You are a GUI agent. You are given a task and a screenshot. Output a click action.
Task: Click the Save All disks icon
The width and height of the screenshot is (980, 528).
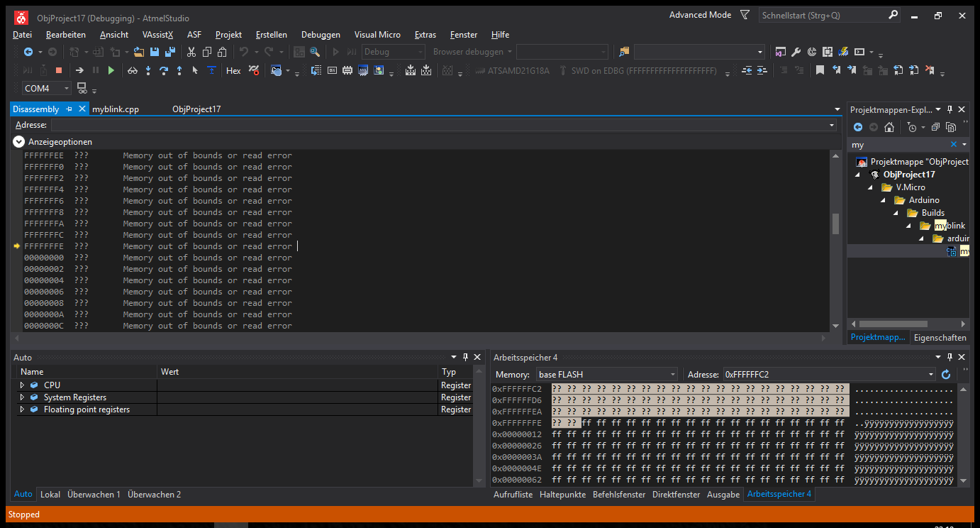(x=169, y=52)
